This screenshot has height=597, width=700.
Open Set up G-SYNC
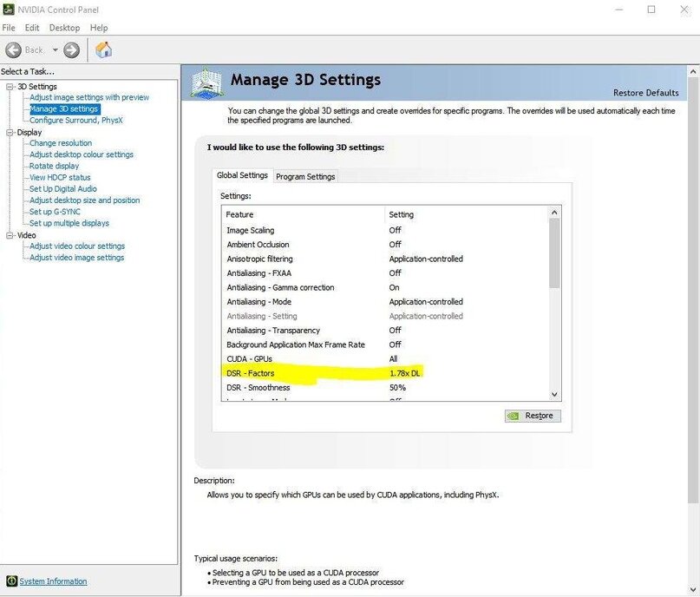pos(55,212)
